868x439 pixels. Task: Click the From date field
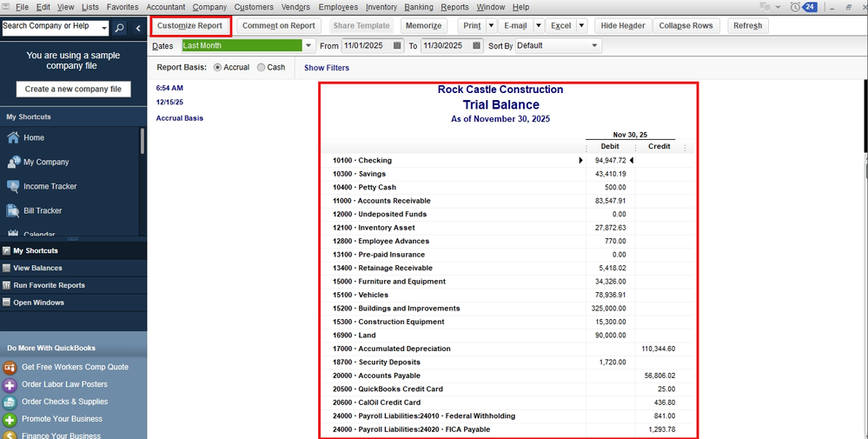[x=367, y=45]
